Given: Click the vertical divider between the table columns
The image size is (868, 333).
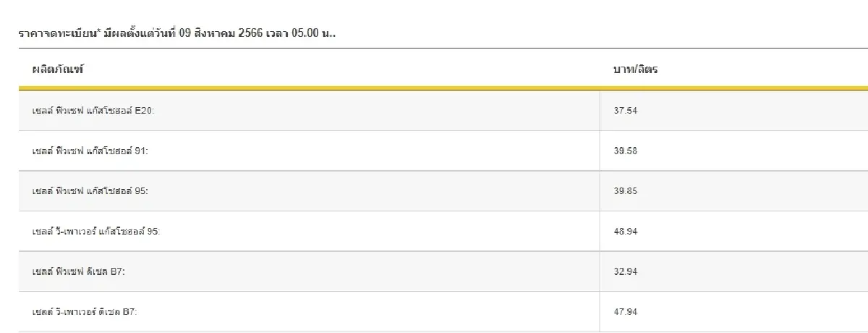Looking at the screenshot, I should pos(600,211).
